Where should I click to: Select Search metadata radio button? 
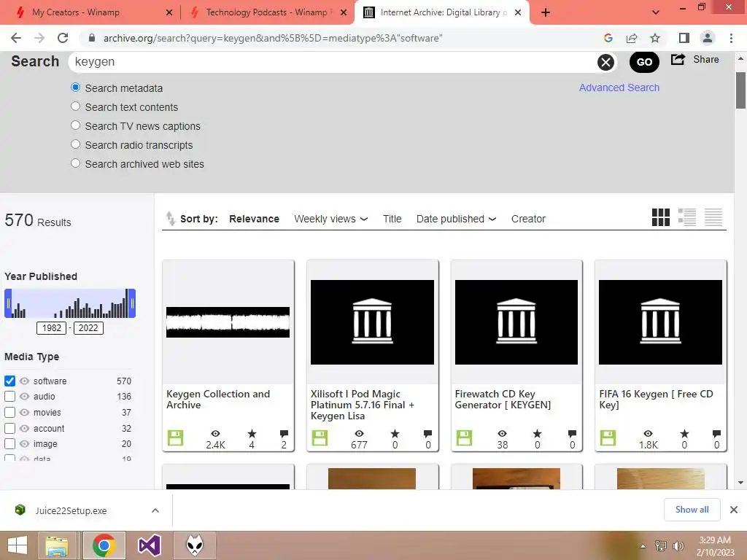coord(75,87)
